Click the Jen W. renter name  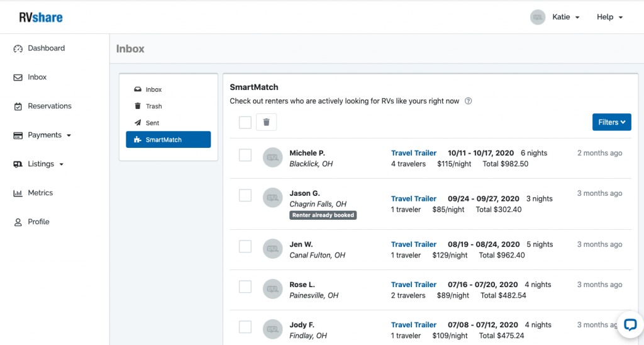301,244
